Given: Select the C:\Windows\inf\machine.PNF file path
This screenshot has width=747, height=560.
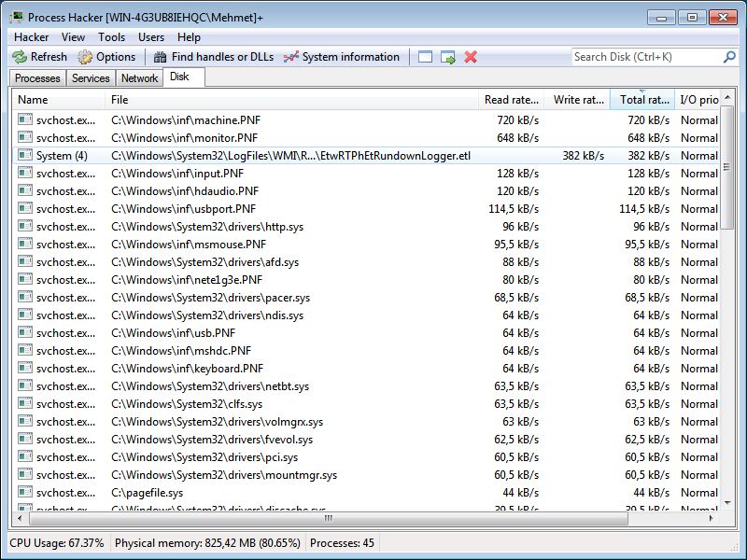Looking at the screenshot, I should 186,120.
